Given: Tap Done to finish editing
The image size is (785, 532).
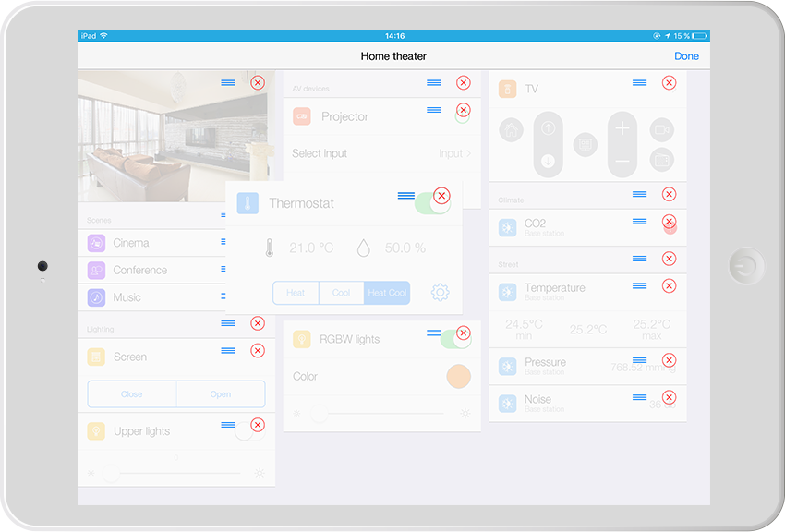Looking at the screenshot, I should pyautogui.click(x=686, y=56).
